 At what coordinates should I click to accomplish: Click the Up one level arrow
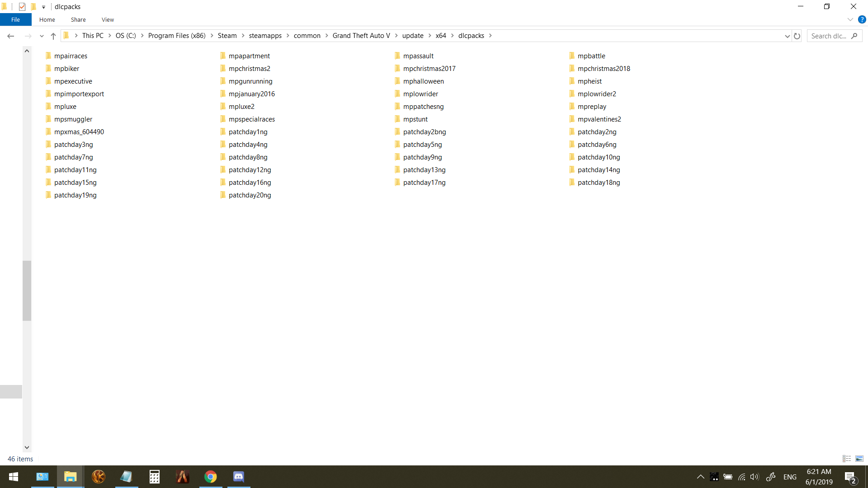tap(53, 36)
